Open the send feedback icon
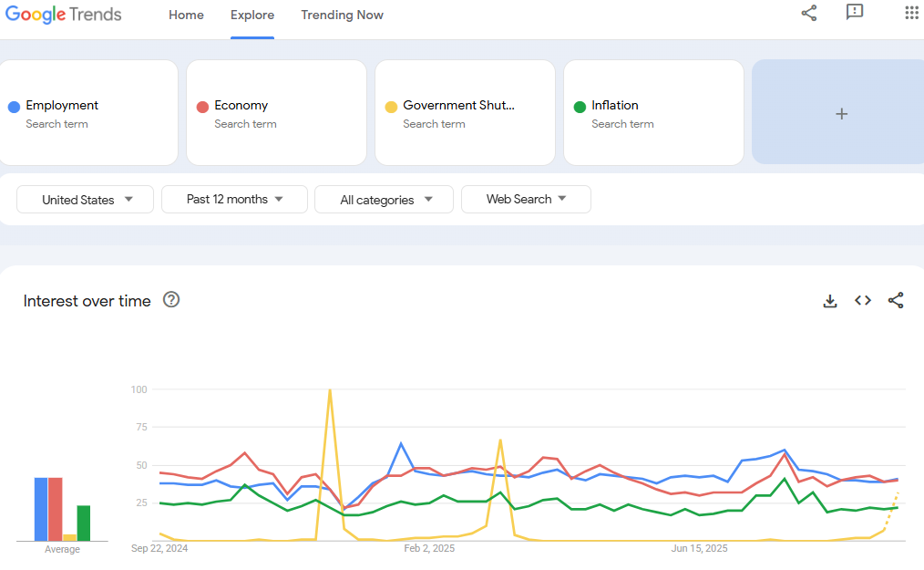 [855, 12]
